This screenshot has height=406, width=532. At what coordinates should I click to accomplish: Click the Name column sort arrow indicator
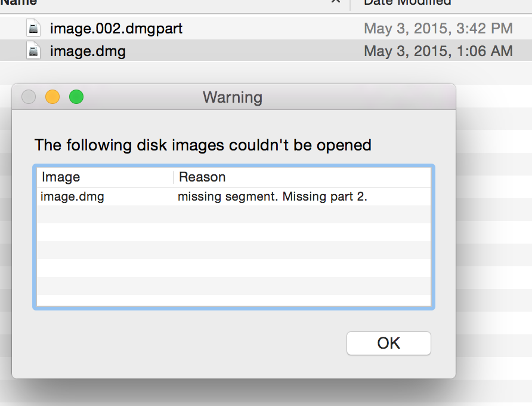[336, 2]
